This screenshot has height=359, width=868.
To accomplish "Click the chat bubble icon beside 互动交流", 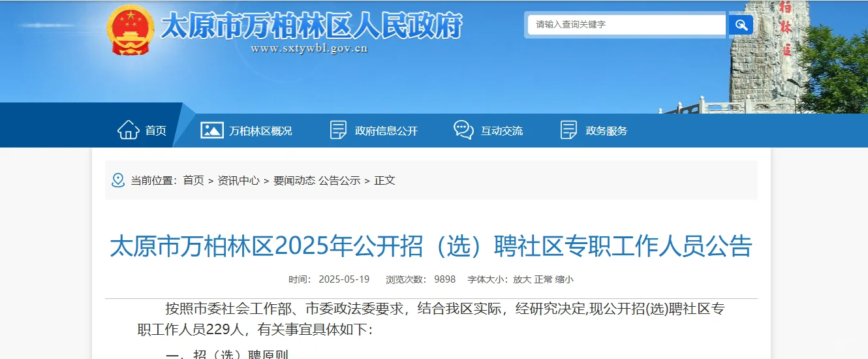I will 463,130.
